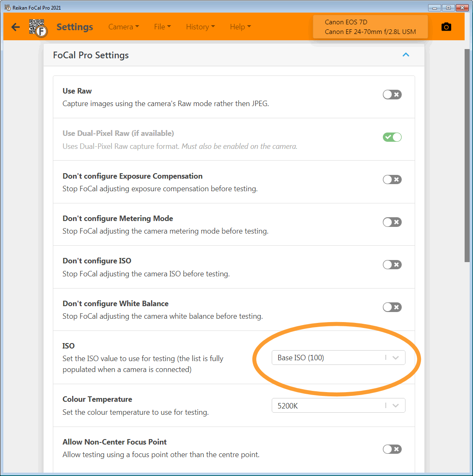
Task: Open the Camera menu
Action: click(124, 27)
